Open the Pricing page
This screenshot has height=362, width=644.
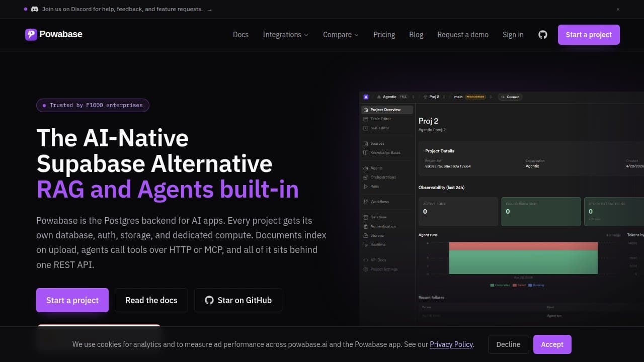point(384,35)
